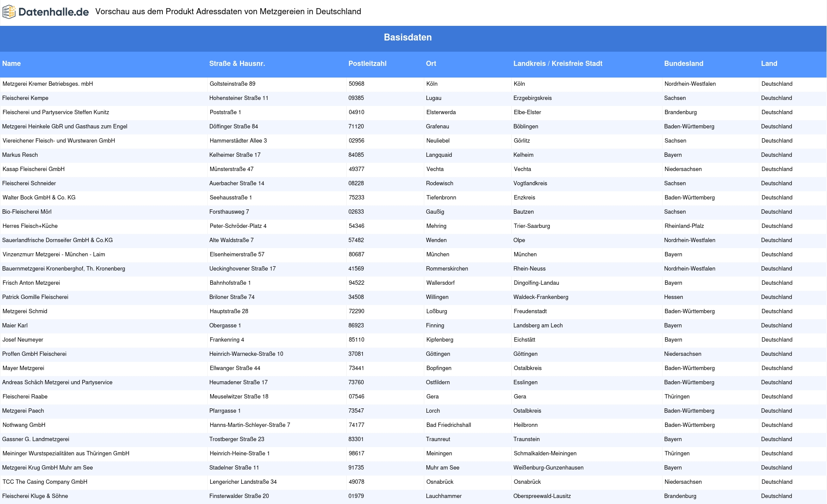Image resolution: width=827 pixels, height=504 pixels.
Task: Click Fleischerei Schneider name cell
Action: pyautogui.click(x=29, y=184)
